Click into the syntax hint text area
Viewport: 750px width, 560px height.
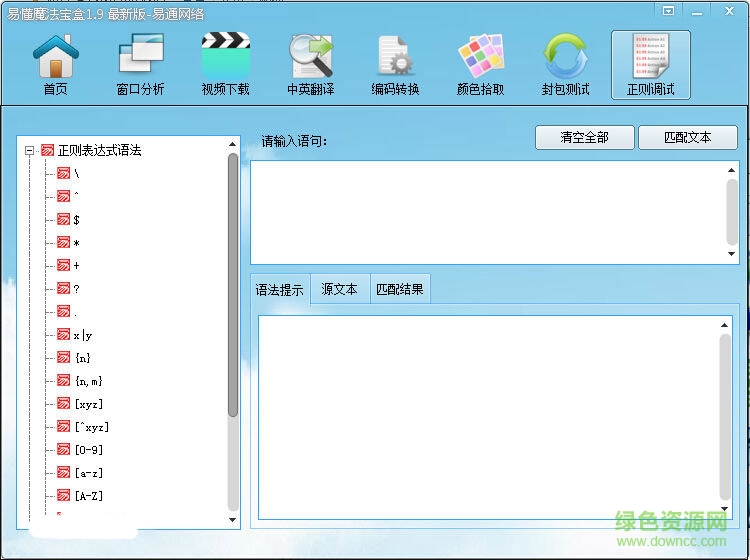tap(488, 417)
